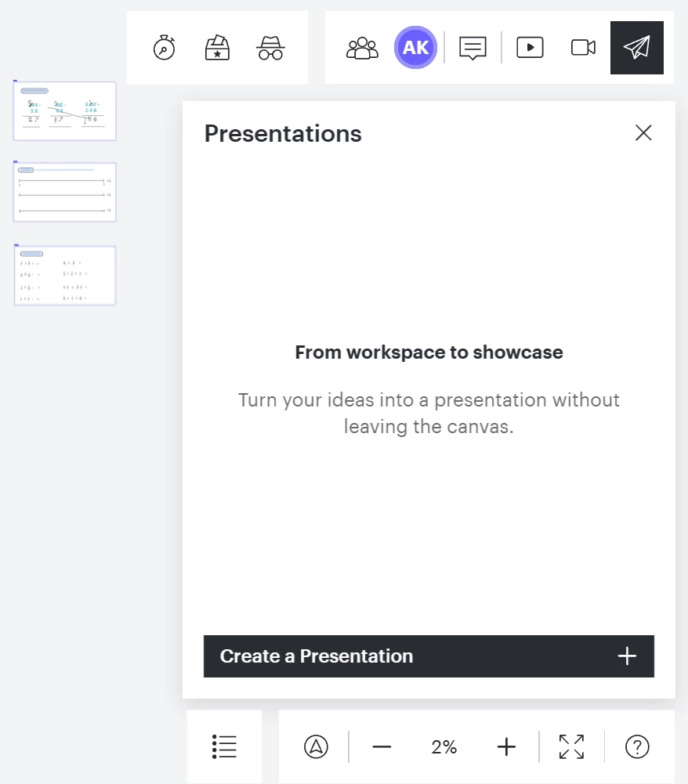Viewport: 688px width, 784px height.
Task: Toggle the navigation compass icon
Action: 317,746
